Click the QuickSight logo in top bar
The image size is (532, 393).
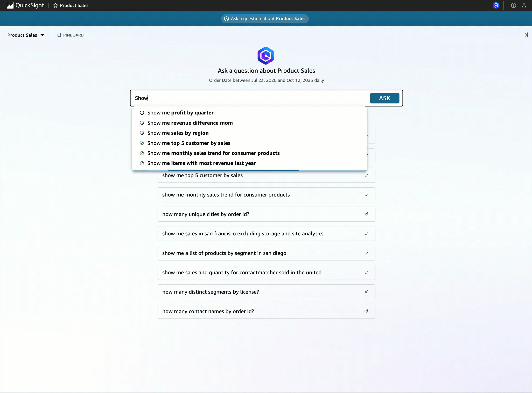point(25,5)
